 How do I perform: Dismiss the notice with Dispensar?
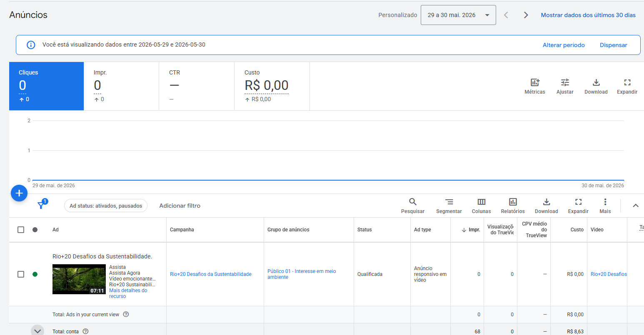point(613,45)
